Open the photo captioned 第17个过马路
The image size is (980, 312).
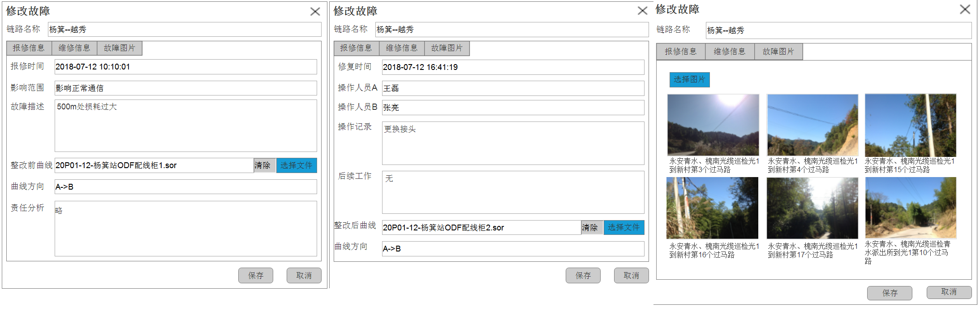click(812, 208)
